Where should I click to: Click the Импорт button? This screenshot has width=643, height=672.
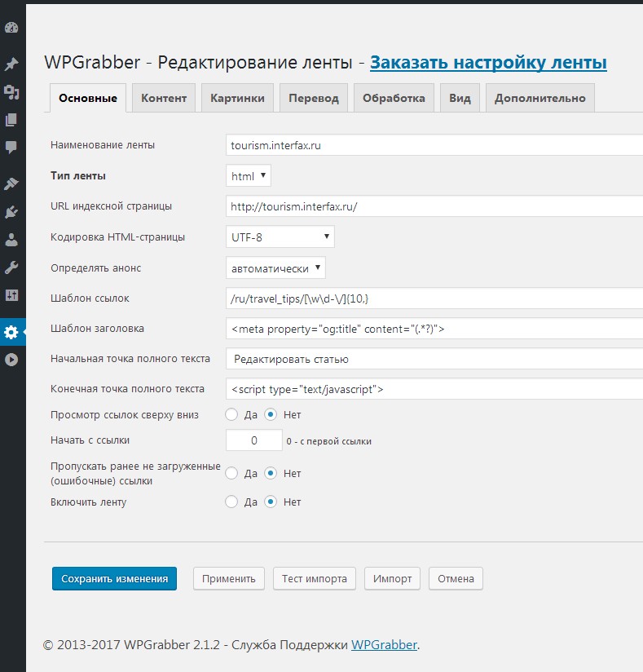392,578
